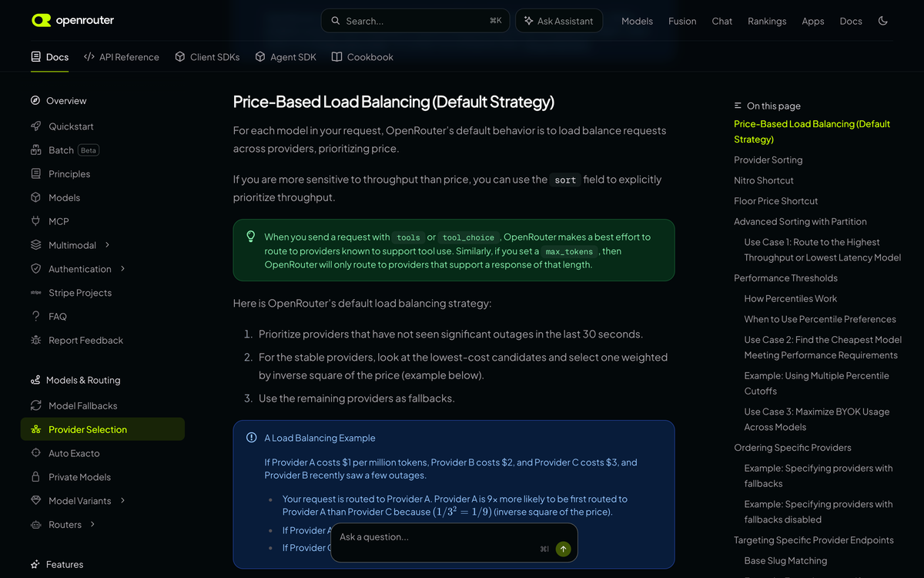Click the Ask Assistant sparkle icon
This screenshot has height=578, width=924.
click(528, 21)
